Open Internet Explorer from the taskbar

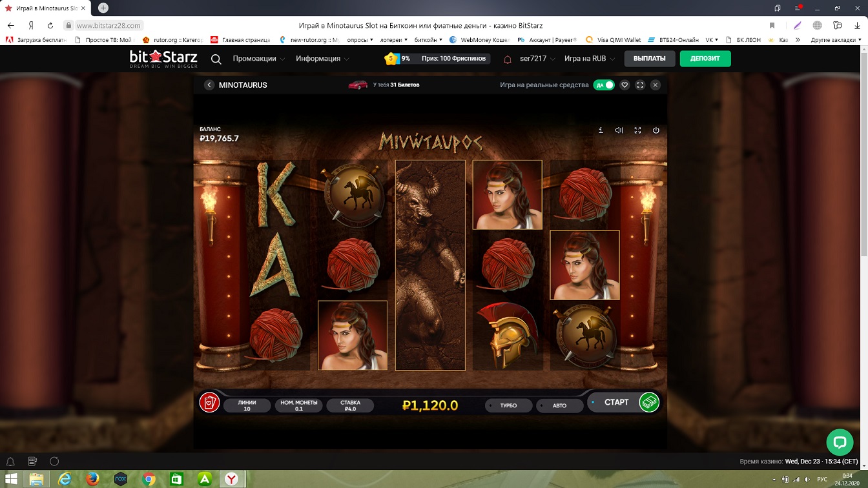[x=65, y=479]
